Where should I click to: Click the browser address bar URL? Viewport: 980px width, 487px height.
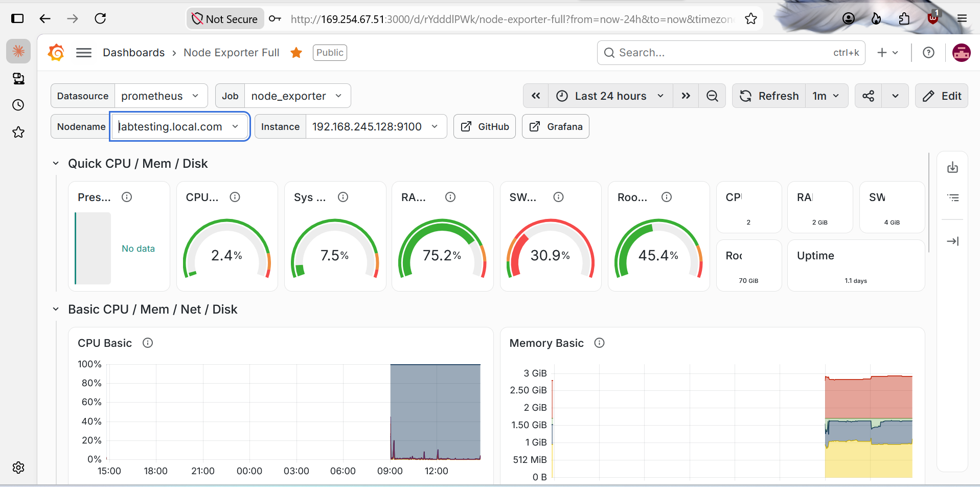pos(511,19)
